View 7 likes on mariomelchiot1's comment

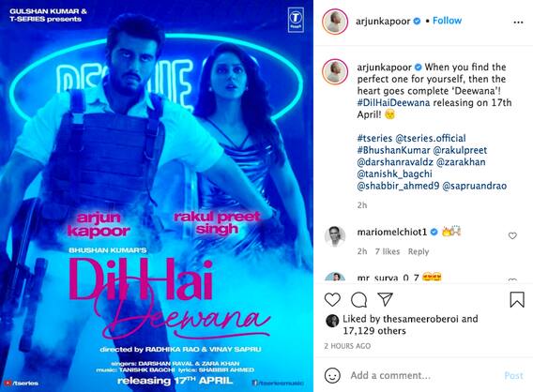pyautogui.click(x=388, y=251)
